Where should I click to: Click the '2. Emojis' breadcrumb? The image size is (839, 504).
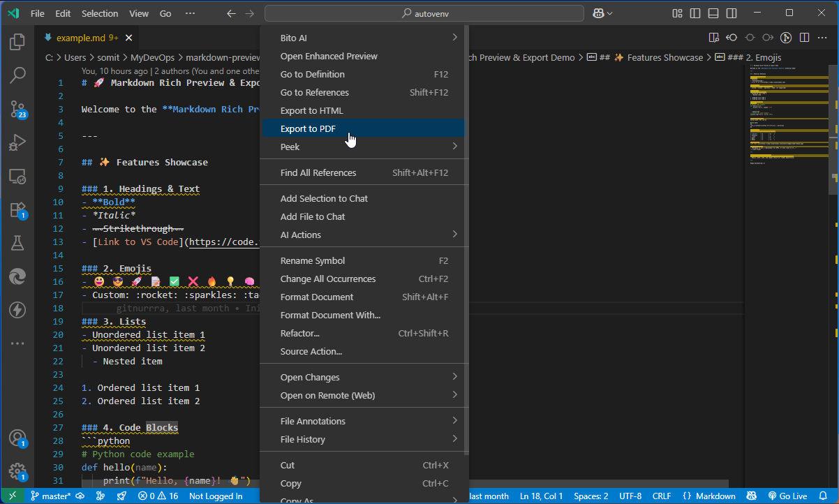748,58
